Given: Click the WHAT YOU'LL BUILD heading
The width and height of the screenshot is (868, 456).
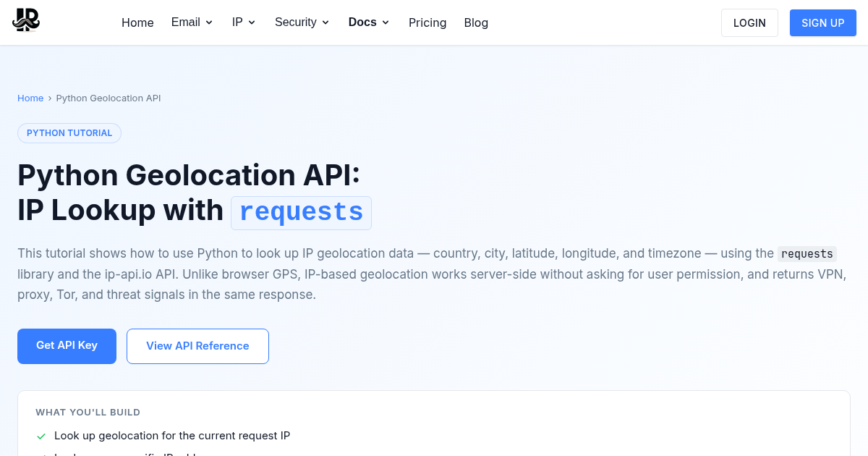Looking at the screenshot, I should 88,413.
